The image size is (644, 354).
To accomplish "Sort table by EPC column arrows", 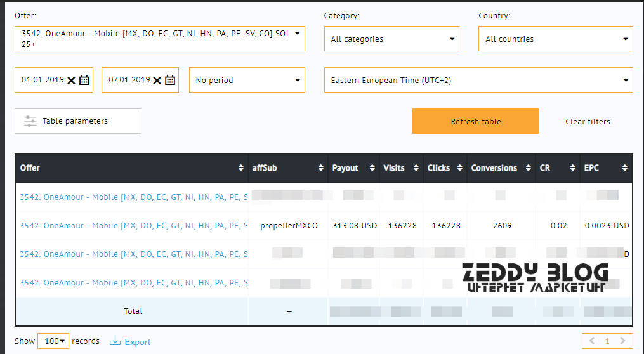I will pyautogui.click(x=624, y=168).
